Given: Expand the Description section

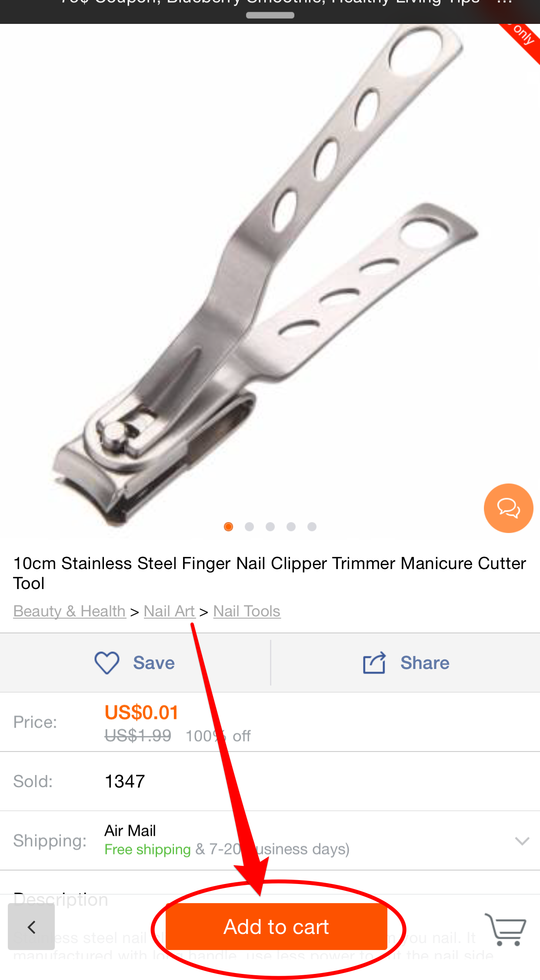Looking at the screenshot, I should [60, 899].
